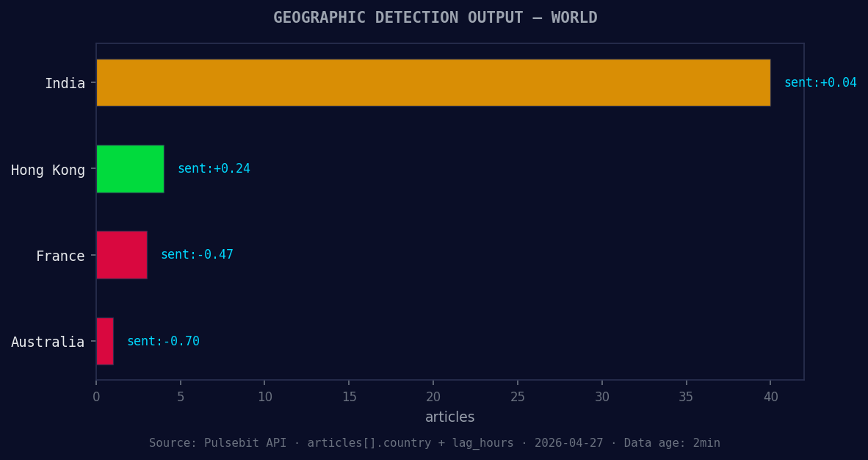868x460 pixels.
Task: Click the 40 tick mark label
Action: pyautogui.click(x=770, y=396)
